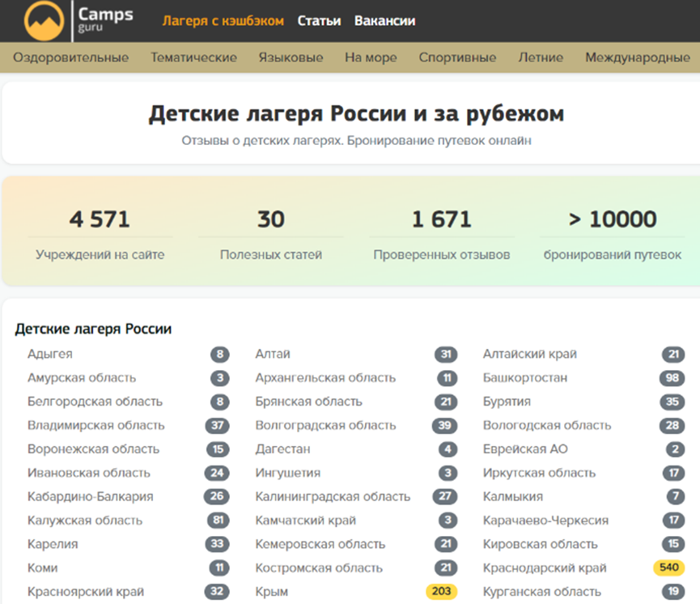Choose the "Языковые" camps category
This screenshot has width=700, height=604.
coord(291,57)
